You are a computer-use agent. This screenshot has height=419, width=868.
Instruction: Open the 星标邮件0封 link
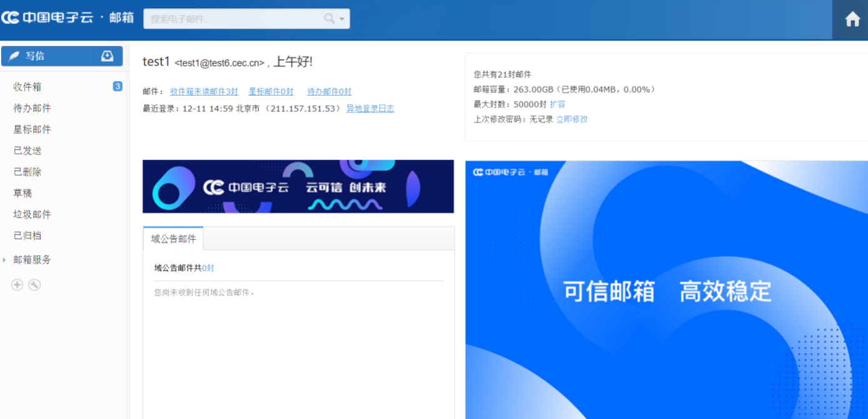pyautogui.click(x=271, y=91)
